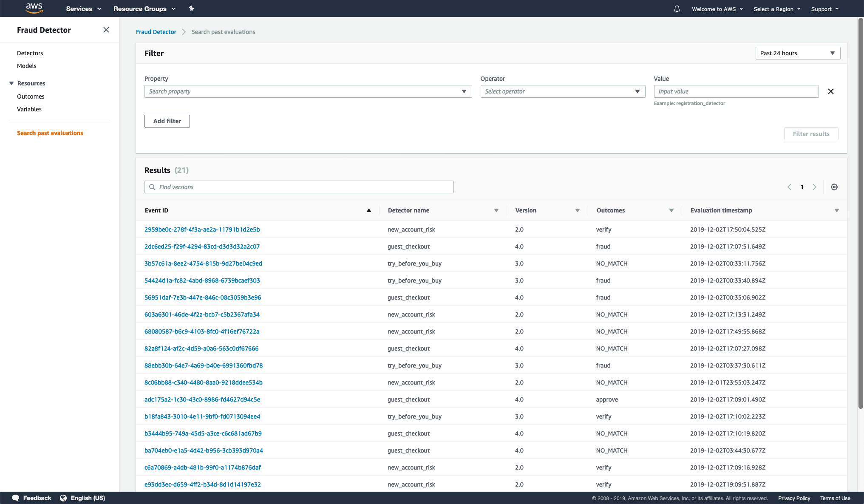This screenshot has width=864, height=504.
Task: Open Select a Region dropdown
Action: click(x=777, y=9)
